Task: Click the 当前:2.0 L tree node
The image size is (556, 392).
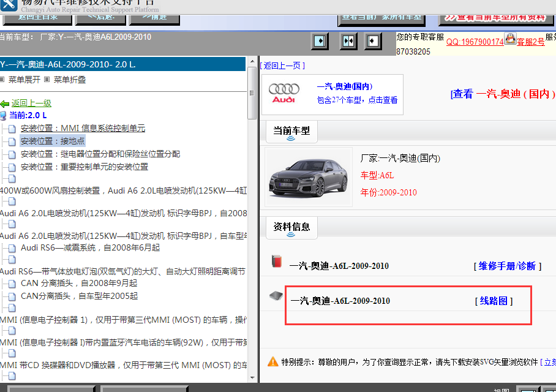Action: pyautogui.click(x=28, y=115)
